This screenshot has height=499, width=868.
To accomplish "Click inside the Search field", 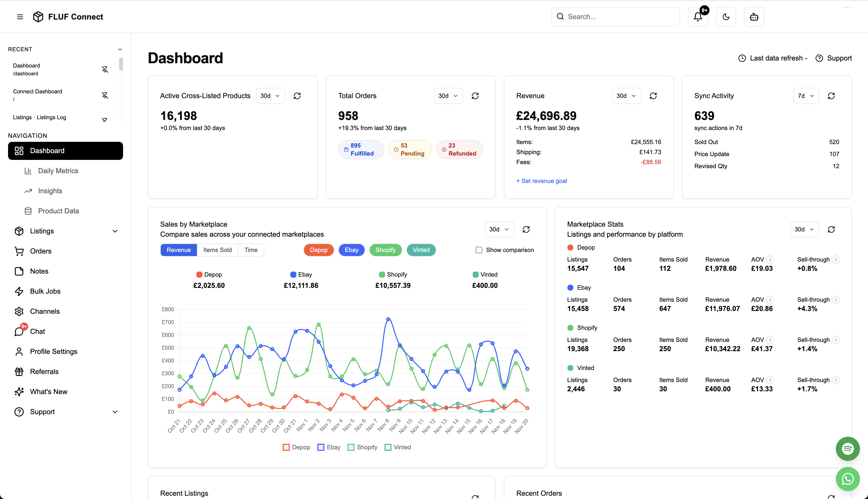I will click(615, 17).
